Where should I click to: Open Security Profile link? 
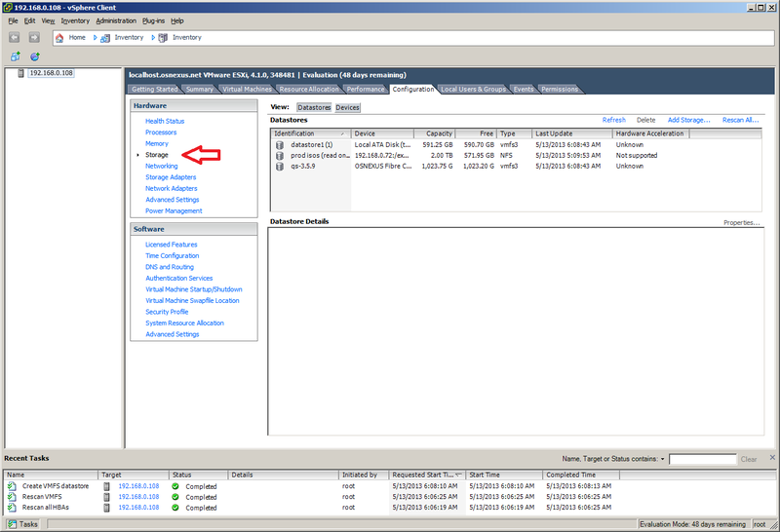pyautogui.click(x=167, y=312)
